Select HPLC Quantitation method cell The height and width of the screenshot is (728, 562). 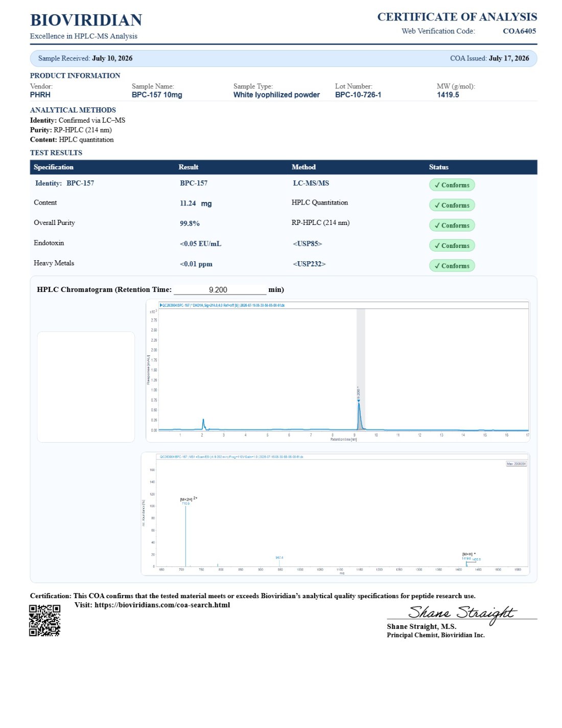pyautogui.click(x=320, y=202)
